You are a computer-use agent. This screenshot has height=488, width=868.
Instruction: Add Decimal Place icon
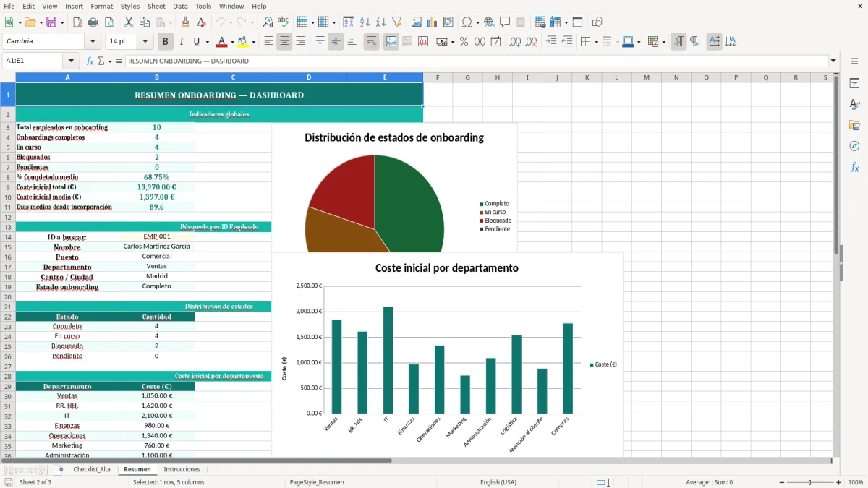[515, 42]
